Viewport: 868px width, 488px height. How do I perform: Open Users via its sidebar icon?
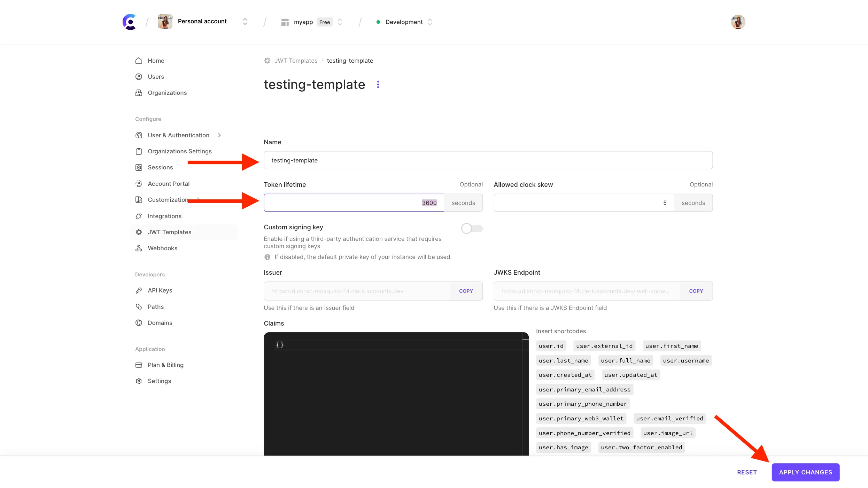click(139, 76)
